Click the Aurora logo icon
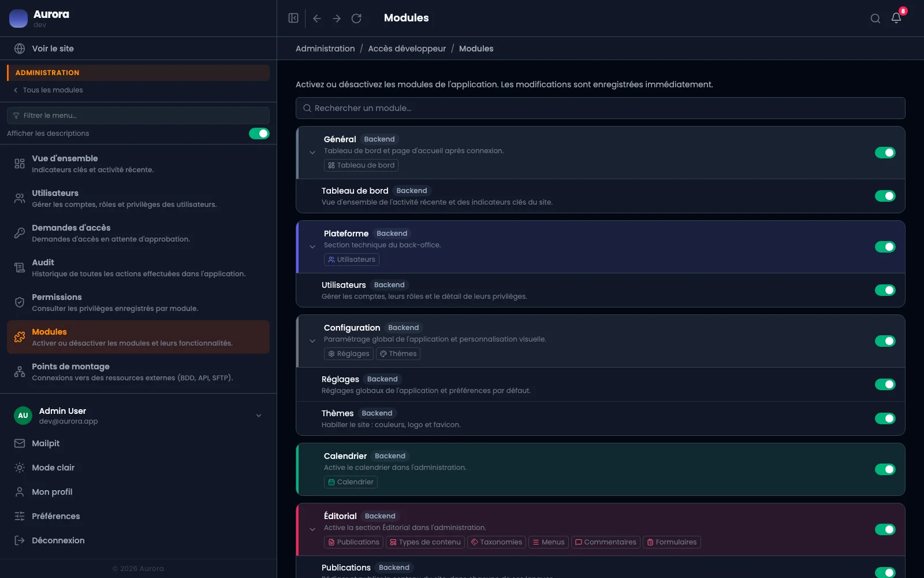 coord(18,18)
